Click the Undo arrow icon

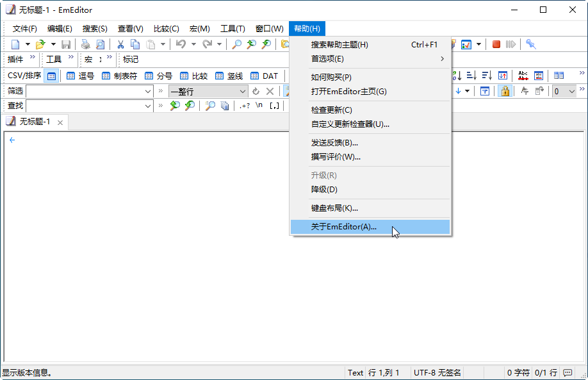tap(181, 44)
